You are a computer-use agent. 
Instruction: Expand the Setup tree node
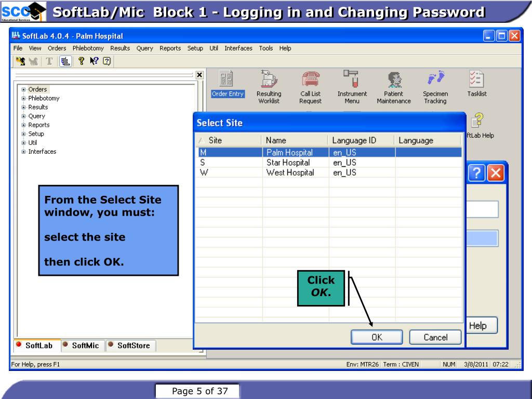pyautogui.click(x=23, y=134)
